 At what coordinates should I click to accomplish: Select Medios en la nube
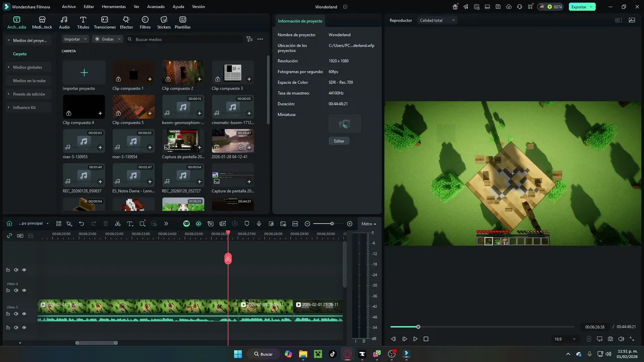coord(29,80)
